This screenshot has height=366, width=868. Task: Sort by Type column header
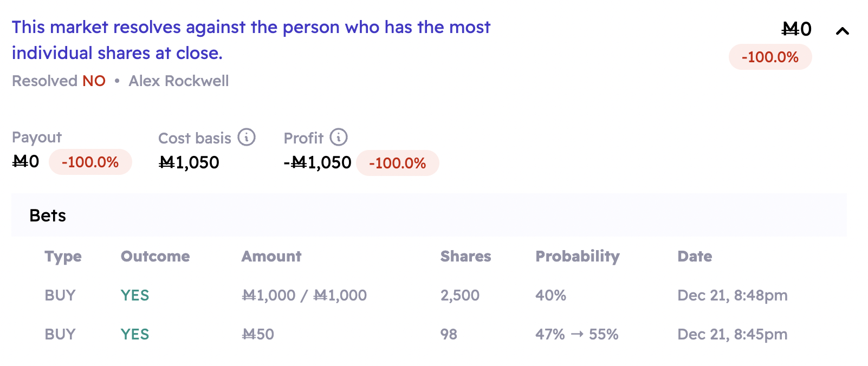[63, 257]
